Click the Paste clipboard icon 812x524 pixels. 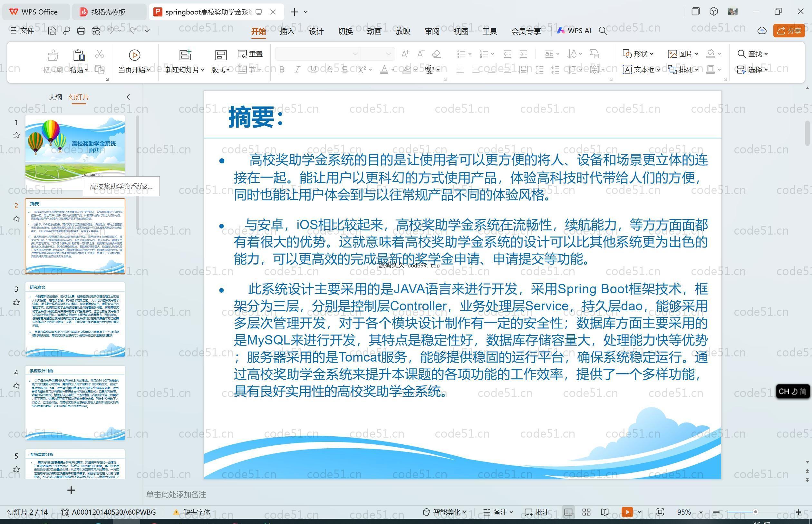[x=79, y=54]
